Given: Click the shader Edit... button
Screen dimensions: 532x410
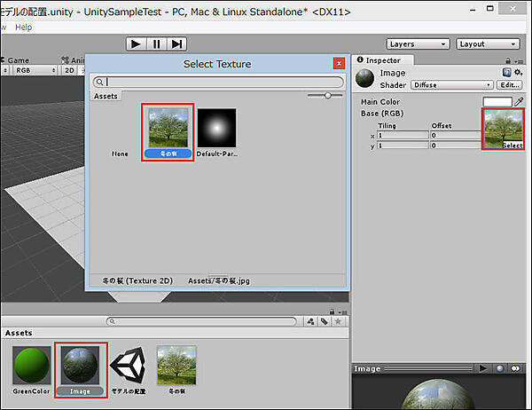Looking at the screenshot, I should coord(509,85).
